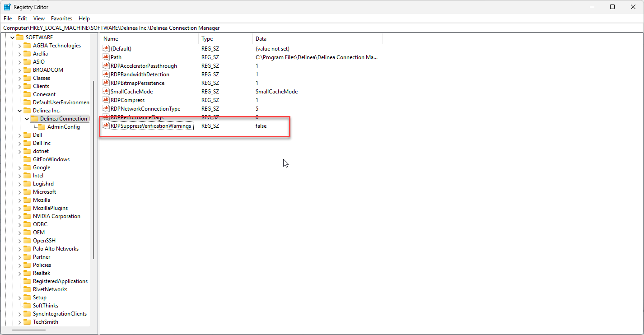Screen dimensions: 644x335
Task: Open the Edit menu
Action: pyautogui.click(x=23, y=19)
